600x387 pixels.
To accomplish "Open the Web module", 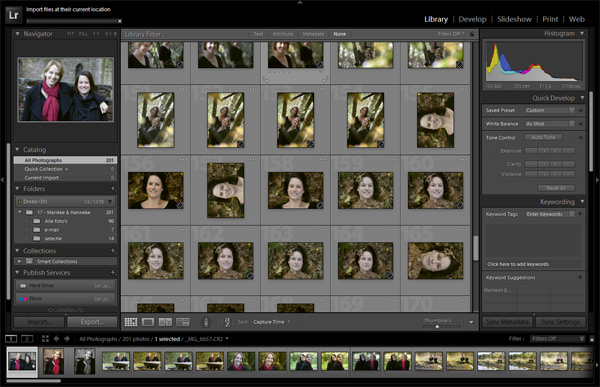I will pos(577,19).
